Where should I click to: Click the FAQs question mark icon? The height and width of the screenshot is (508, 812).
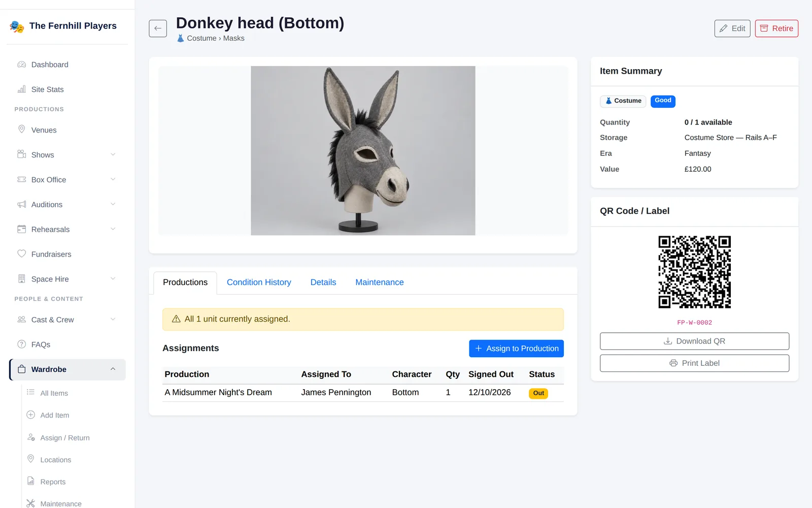(x=22, y=344)
